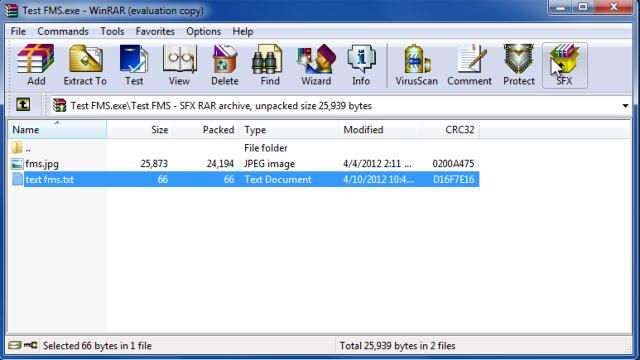Open the Favorites menu
This screenshot has height=360, width=640.
click(155, 31)
